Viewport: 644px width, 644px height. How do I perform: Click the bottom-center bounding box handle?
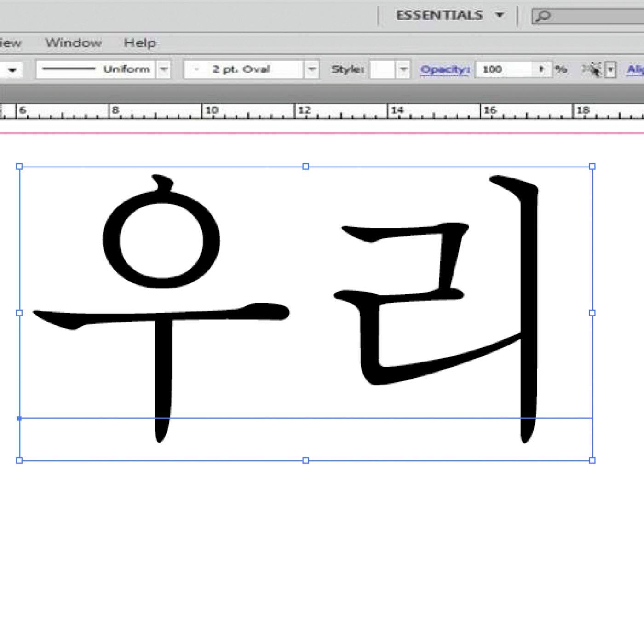[306, 460]
